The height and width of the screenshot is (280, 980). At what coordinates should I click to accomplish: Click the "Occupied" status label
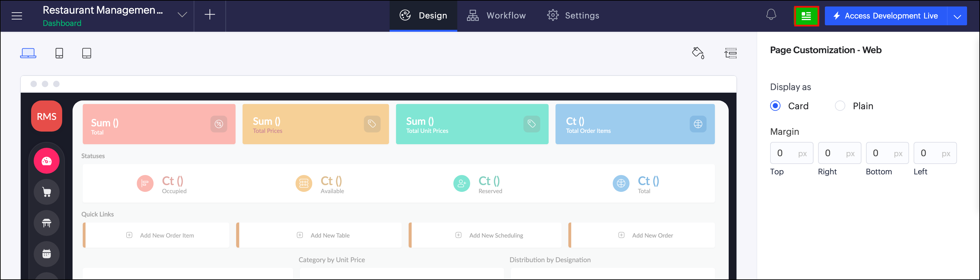(x=174, y=191)
